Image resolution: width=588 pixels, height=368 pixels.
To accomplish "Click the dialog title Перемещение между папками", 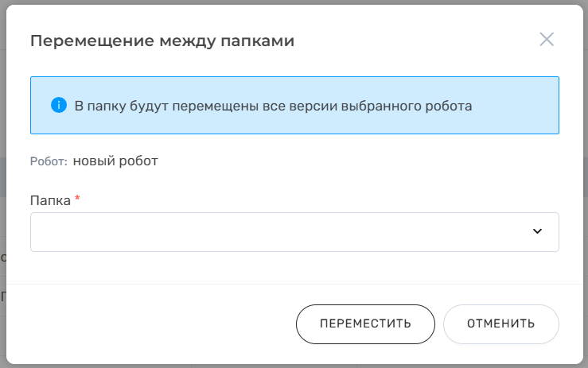I will click(162, 41).
